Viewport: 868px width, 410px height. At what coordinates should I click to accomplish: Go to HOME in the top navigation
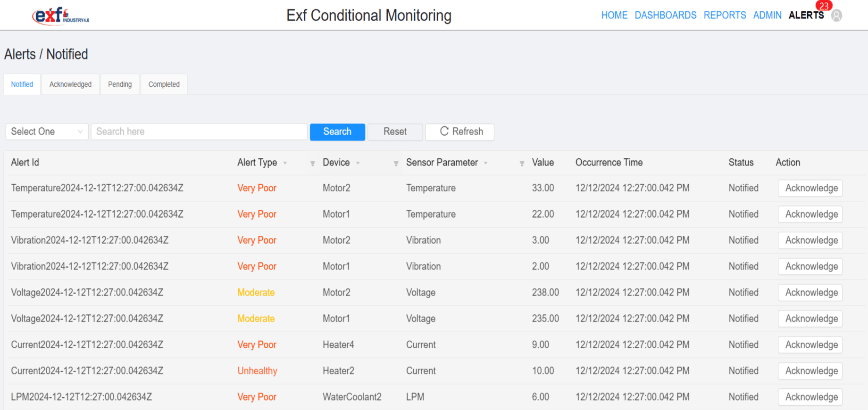pos(614,15)
